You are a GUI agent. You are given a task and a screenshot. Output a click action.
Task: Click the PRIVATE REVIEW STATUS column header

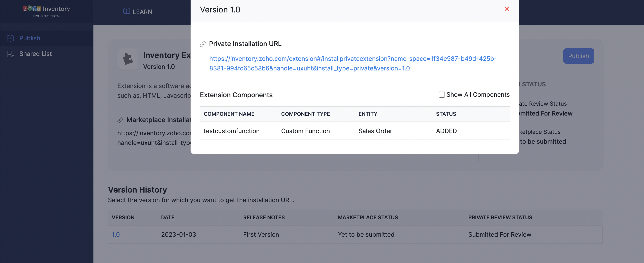coord(500,217)
